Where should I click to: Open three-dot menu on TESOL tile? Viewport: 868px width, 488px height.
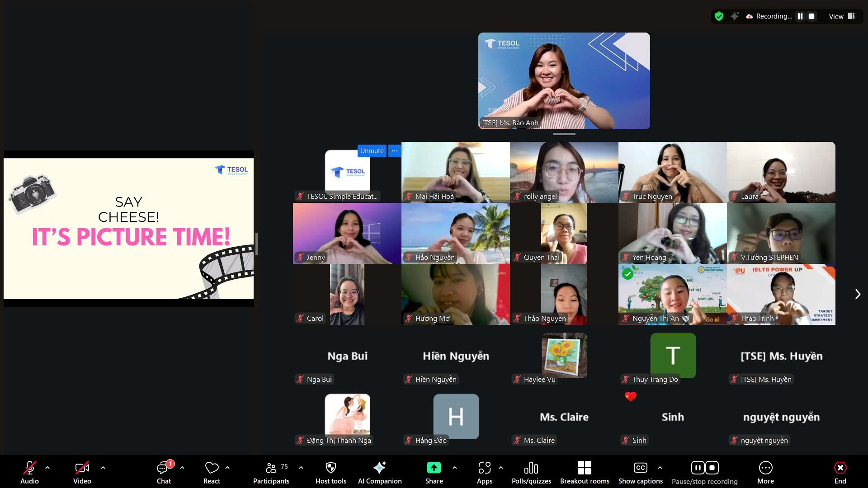pyautogui.click(x=395, y=151)
